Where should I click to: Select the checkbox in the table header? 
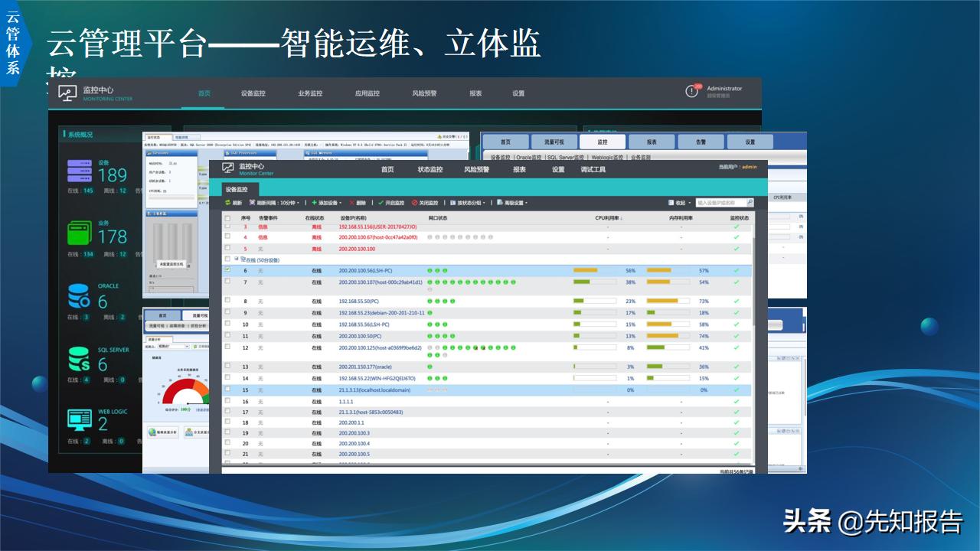(x=227, y=217)
